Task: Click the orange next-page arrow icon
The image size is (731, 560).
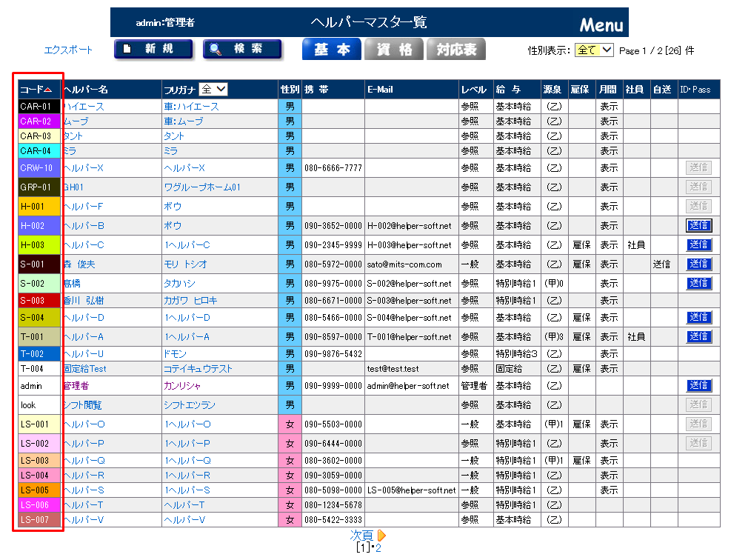Action: [382, 536]
